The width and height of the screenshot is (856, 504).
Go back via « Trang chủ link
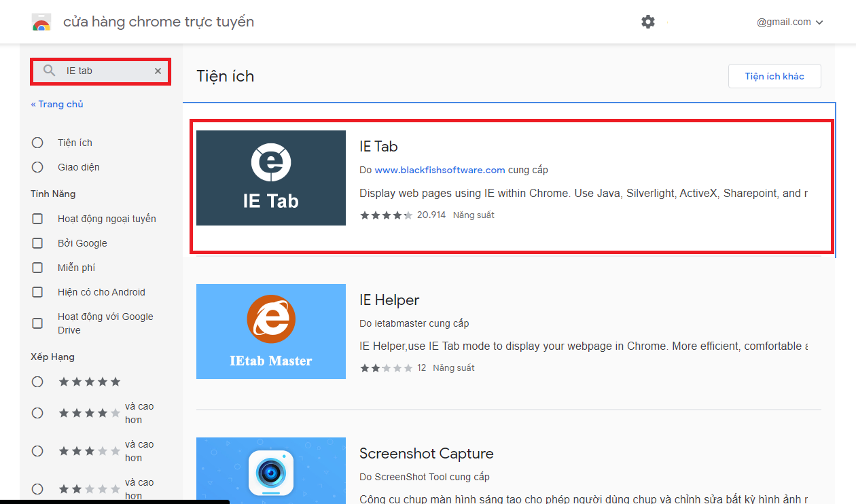57,104
